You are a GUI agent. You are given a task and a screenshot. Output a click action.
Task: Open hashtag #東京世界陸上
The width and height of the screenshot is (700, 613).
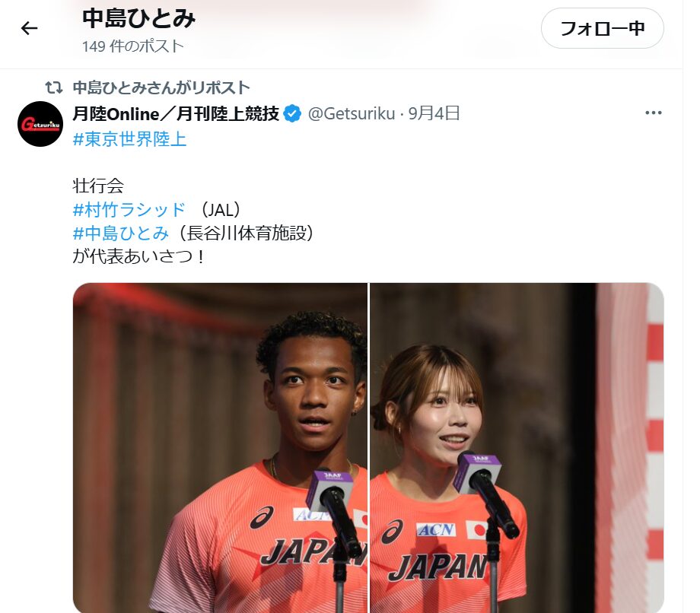coord(129,139)
